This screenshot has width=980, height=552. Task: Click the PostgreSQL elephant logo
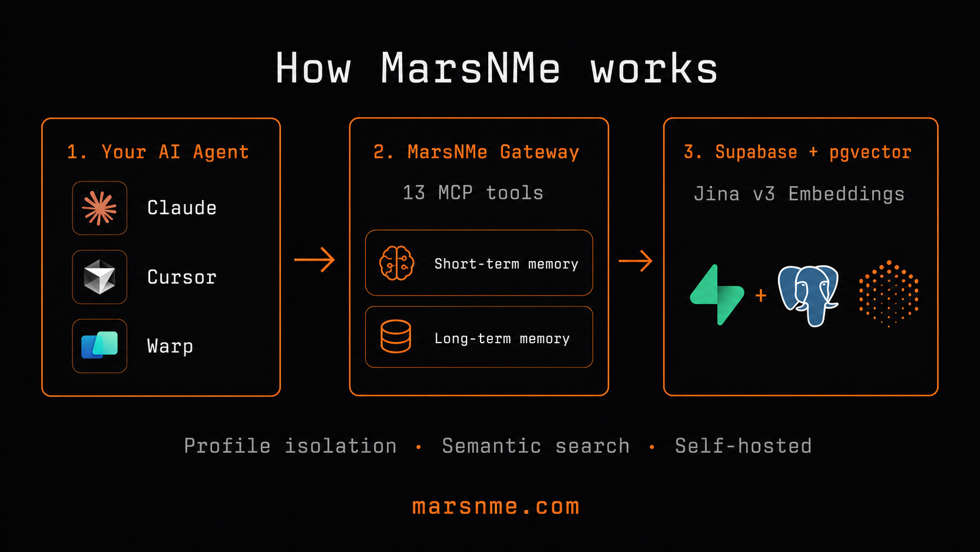(x=808, y=295)
